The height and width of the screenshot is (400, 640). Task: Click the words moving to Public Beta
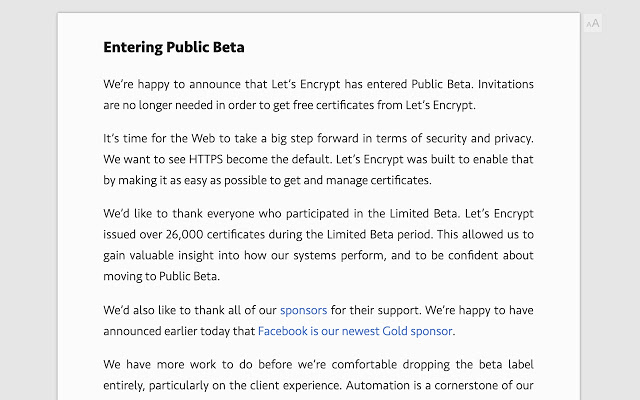click(x=161, y=276)
